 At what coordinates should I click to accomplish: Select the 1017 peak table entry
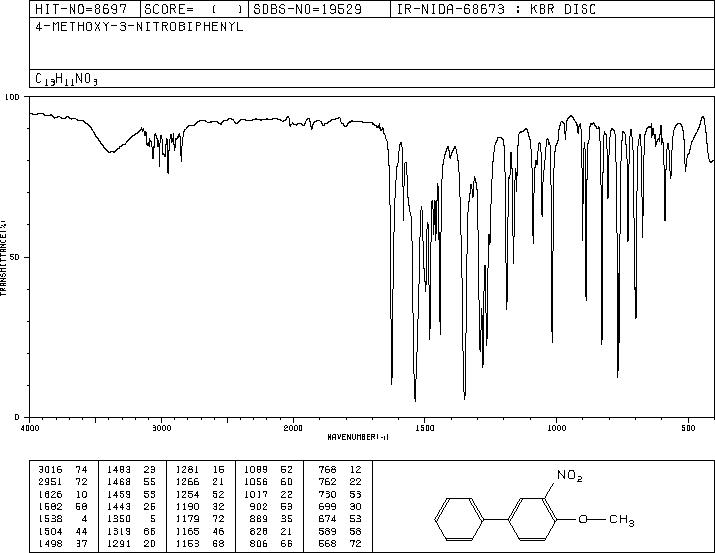coord(269,494)
